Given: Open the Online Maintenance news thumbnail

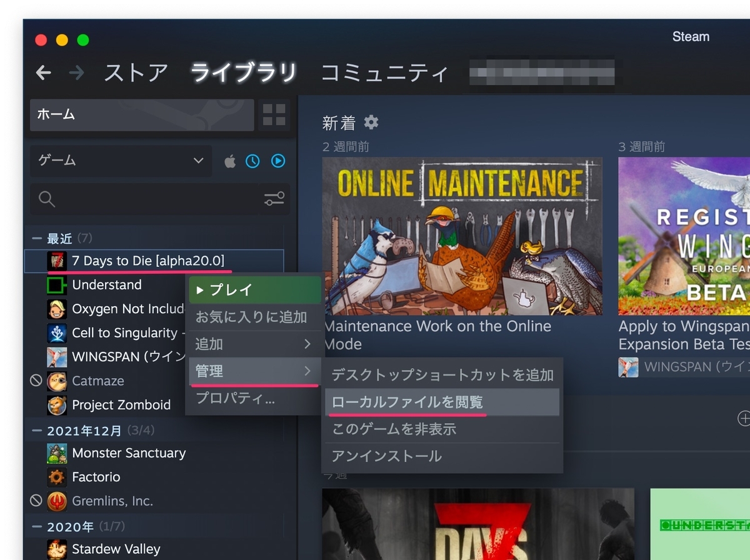Looking at the screenshot, I should point(462,236).
